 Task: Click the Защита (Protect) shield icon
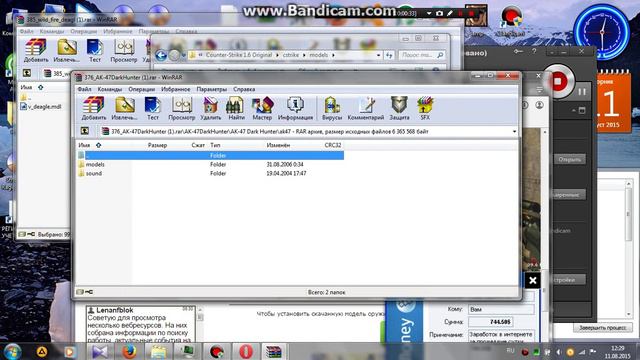pos(399,109)
